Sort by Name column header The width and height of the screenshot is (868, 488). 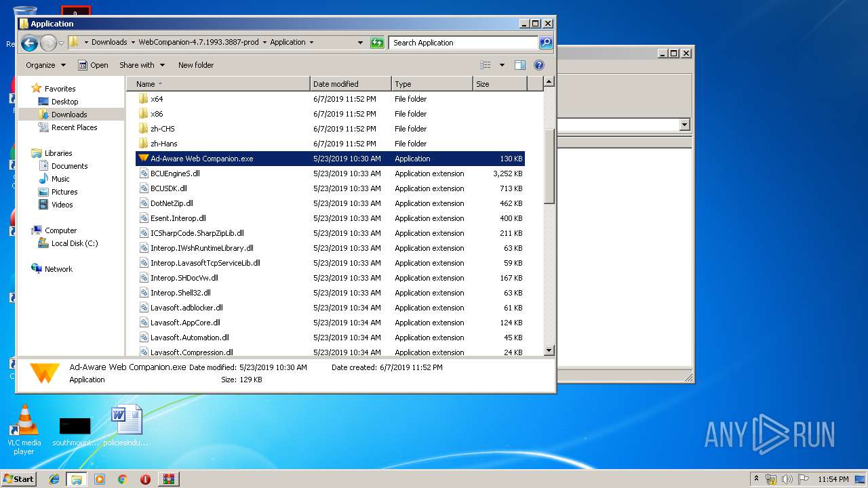click(x=218, y=84)
